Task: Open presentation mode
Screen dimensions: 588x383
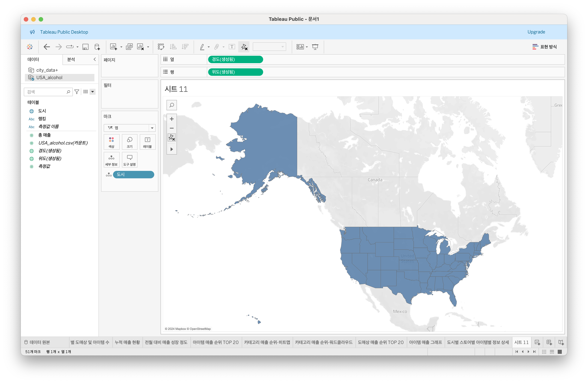Action: coord(315,47)
